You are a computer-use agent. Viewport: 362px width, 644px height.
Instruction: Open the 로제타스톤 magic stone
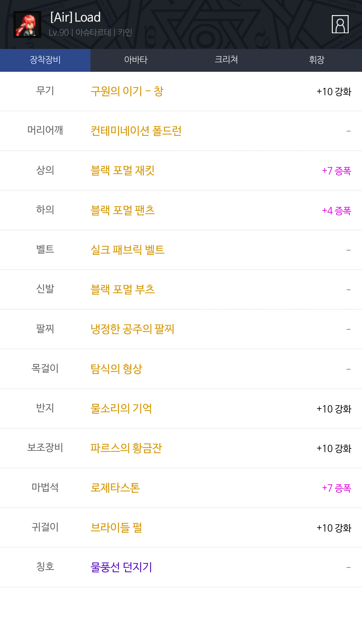point(115,488)
